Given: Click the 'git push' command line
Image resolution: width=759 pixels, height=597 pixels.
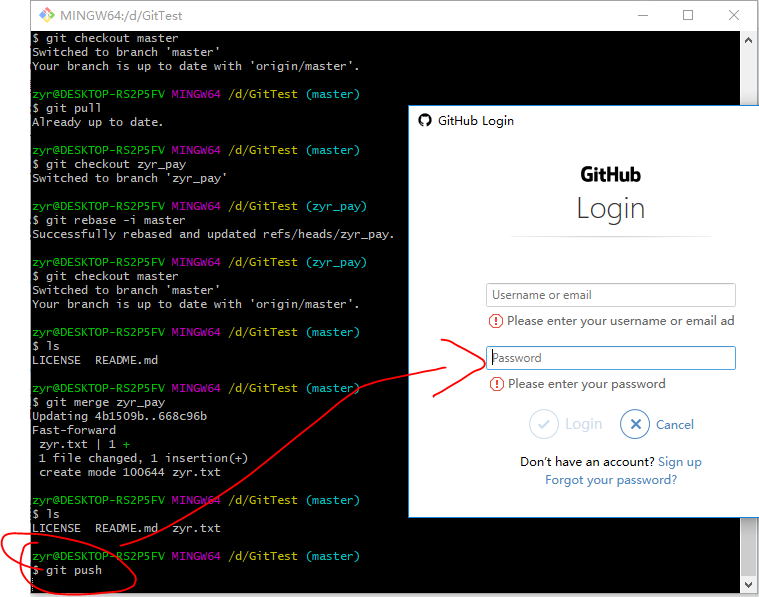Looking at the screenshot, I should (x=67, y=570).
